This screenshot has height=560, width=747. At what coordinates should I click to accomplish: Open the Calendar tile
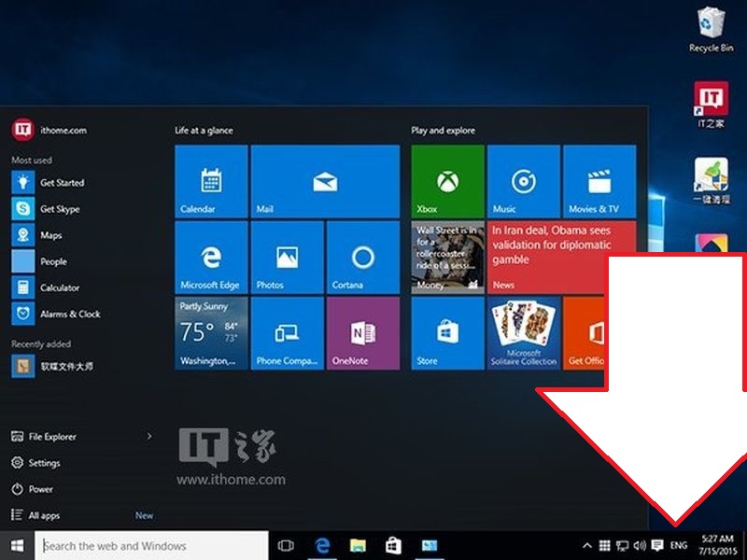(x=211, y=181)
